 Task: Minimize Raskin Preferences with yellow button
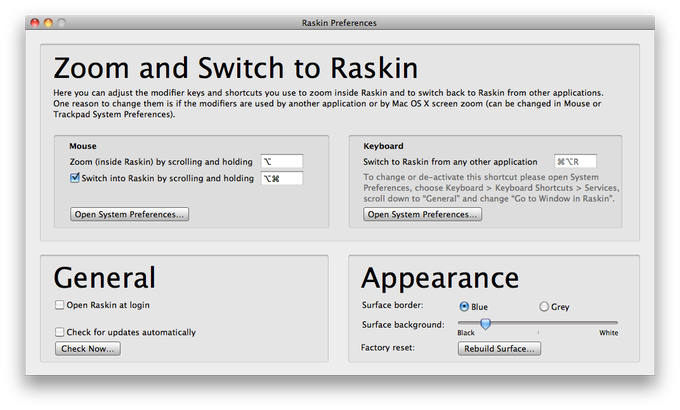(x=48, y=23)
